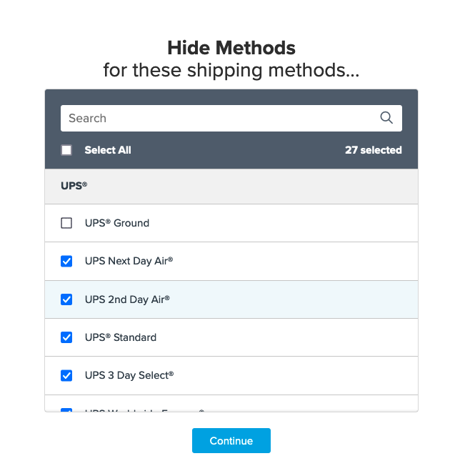The width and height of the screenshot is (465, 476).
Task: Untick the UPS 3 Day Select® checkbox
Action: [x=66, y=375]
